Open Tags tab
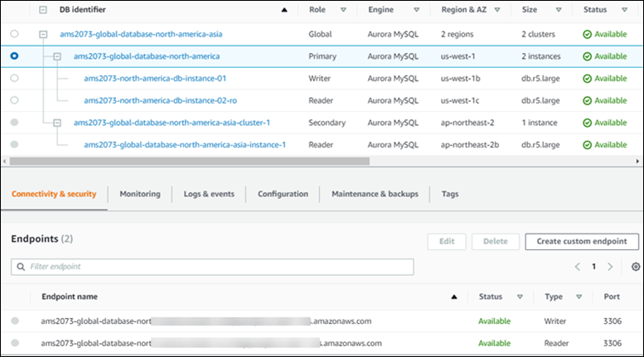This screenshot has height=357, width=644. [450, 194]
